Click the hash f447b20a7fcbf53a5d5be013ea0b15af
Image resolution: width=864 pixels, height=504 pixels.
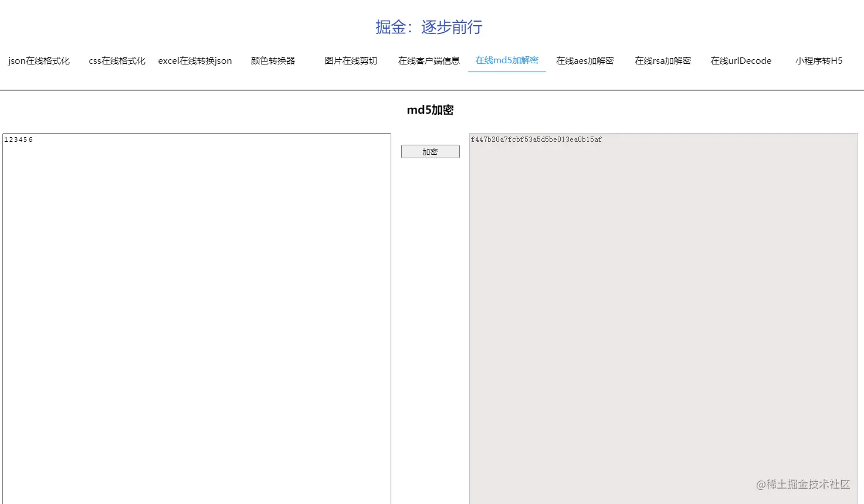click(536, 139)
